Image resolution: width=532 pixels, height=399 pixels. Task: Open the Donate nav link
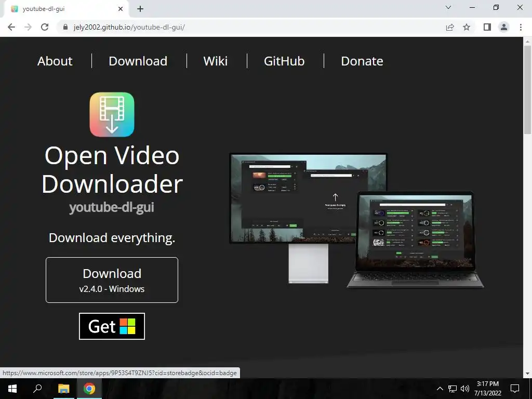tap(362, 61)
